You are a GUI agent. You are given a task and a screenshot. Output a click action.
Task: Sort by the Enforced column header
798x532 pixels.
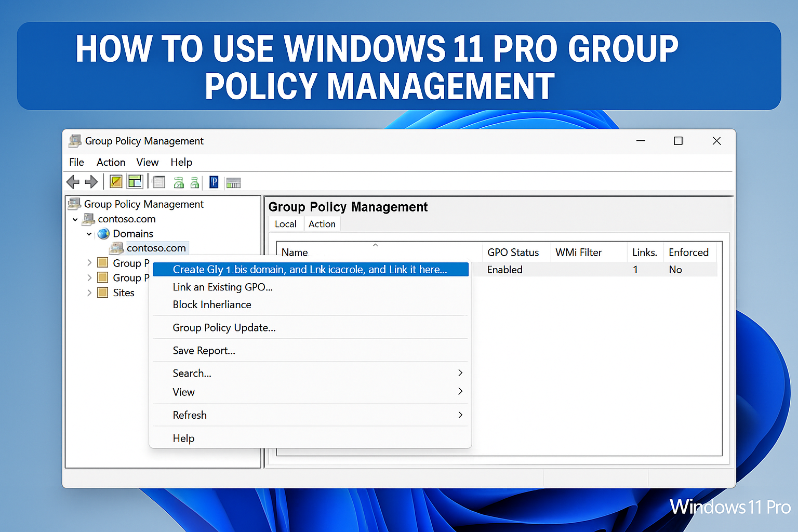[x=690, y=252]
